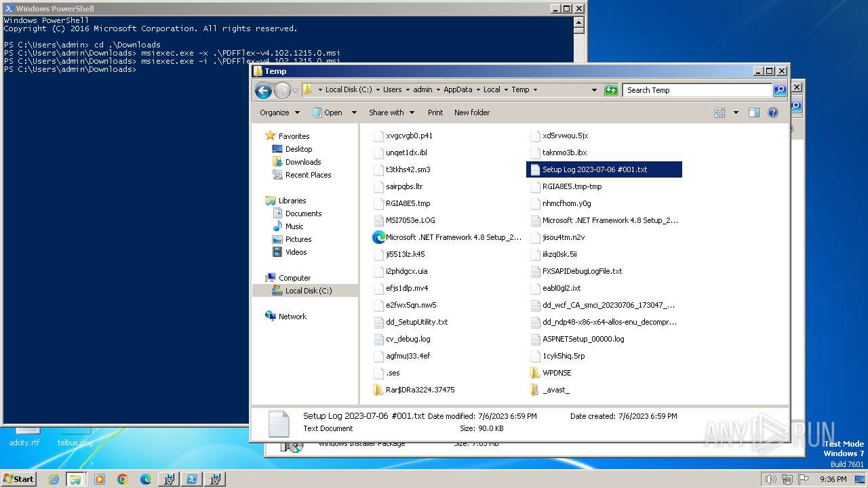Image resolution: width=868 pixels, height=488 pixels.
Task: Open Documents library
Action: [x=303, y=213]
